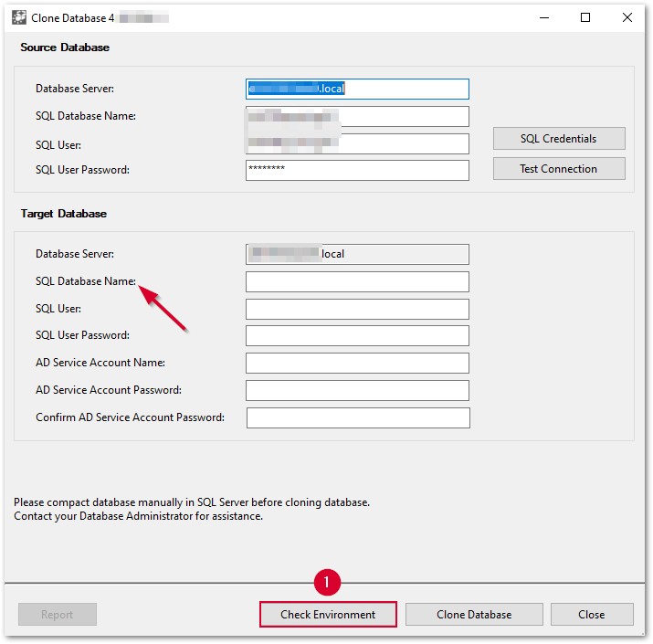The width and height of the screenshot is (653, 644).
Task: Click the Target SQL User Password field
Action: (x=357, y=336)
